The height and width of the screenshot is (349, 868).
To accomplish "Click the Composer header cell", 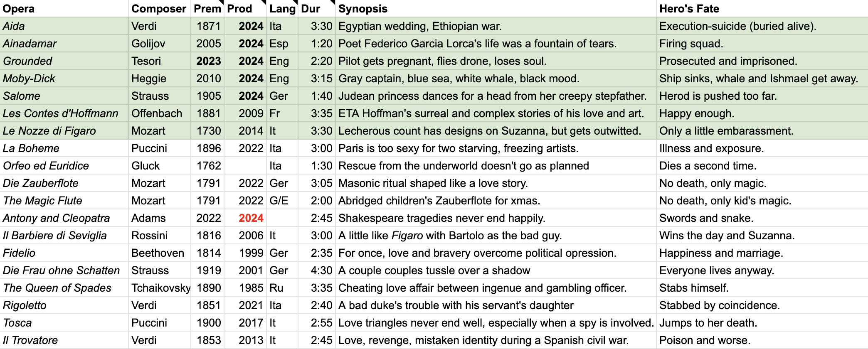I will (160, 9).
